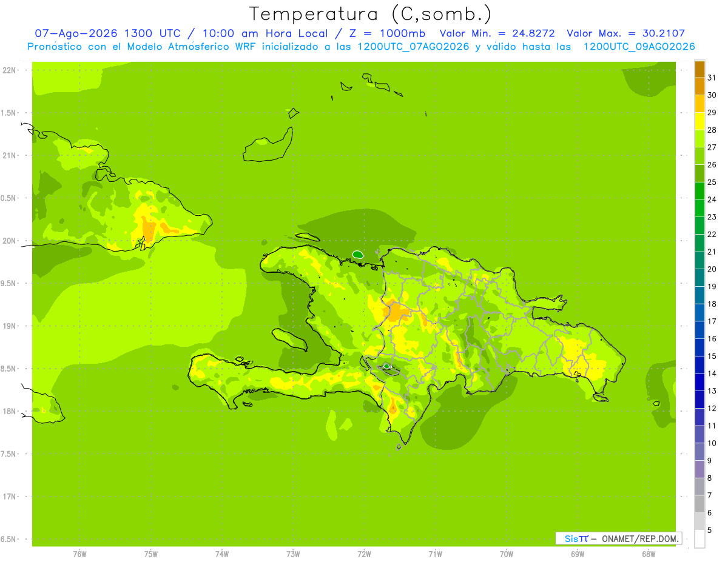Click the "10" value on the color scale
The height and width of the screenshot is (562, 728).
712,443
